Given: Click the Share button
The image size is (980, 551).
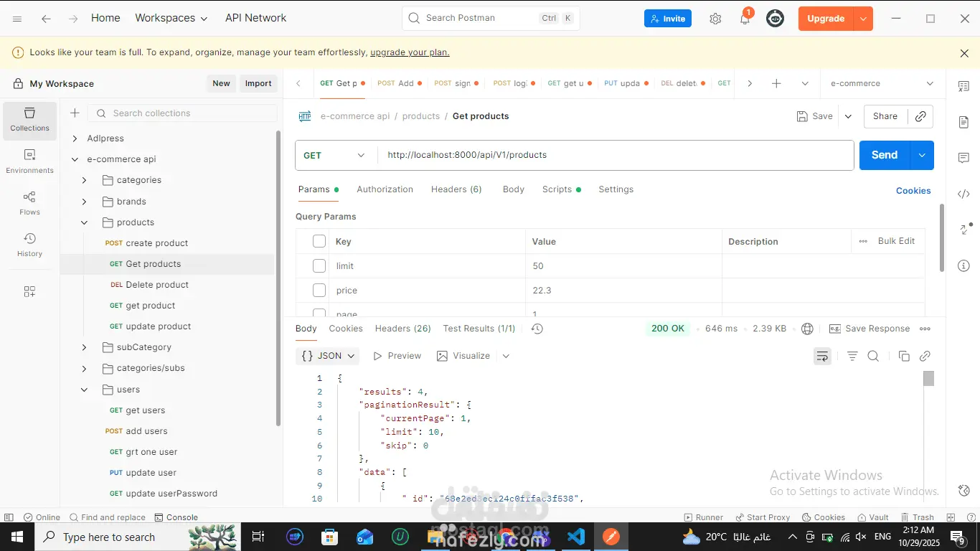Looking at the screenshot, I should pyautogui.click(x=885, y=116).
